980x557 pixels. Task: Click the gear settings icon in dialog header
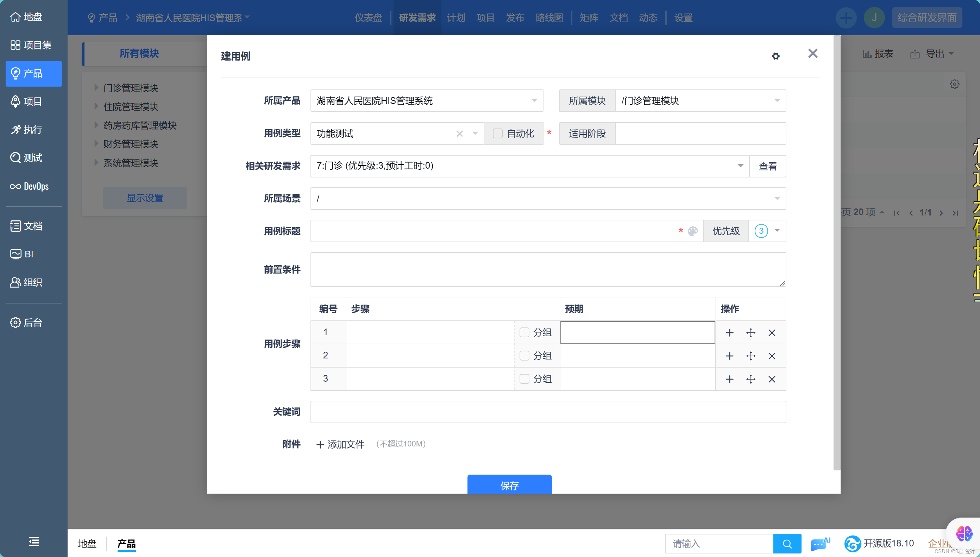(775, 56)
